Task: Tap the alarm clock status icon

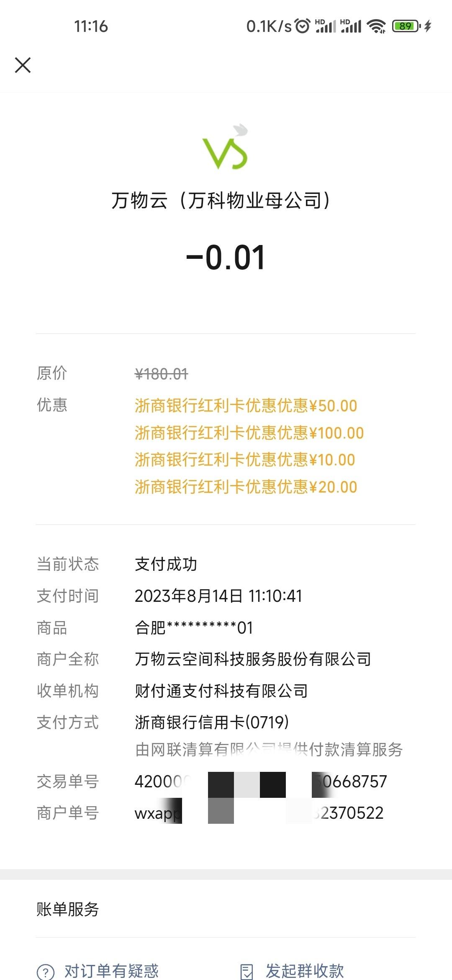Action: coord(303,26)
